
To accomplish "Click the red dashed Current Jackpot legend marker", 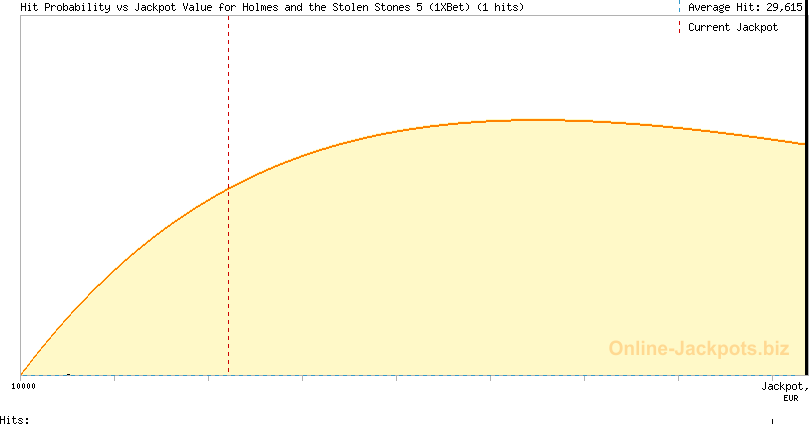I will coord(679,27).
